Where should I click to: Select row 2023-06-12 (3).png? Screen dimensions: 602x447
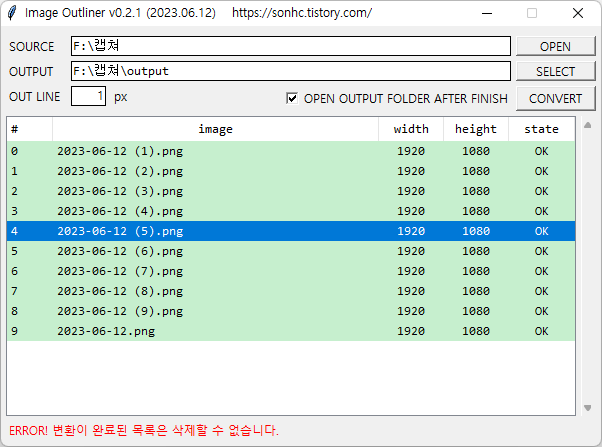point(291,191)
